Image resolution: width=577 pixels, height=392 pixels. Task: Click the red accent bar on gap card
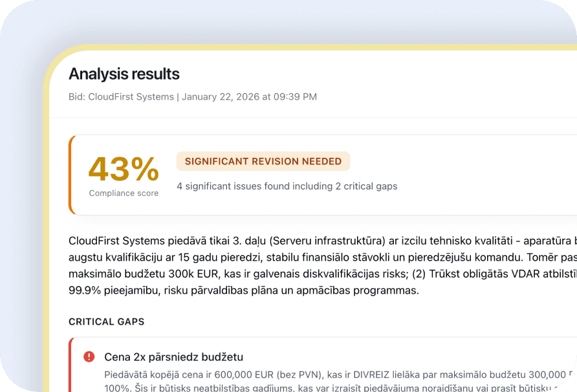(71, 364)
